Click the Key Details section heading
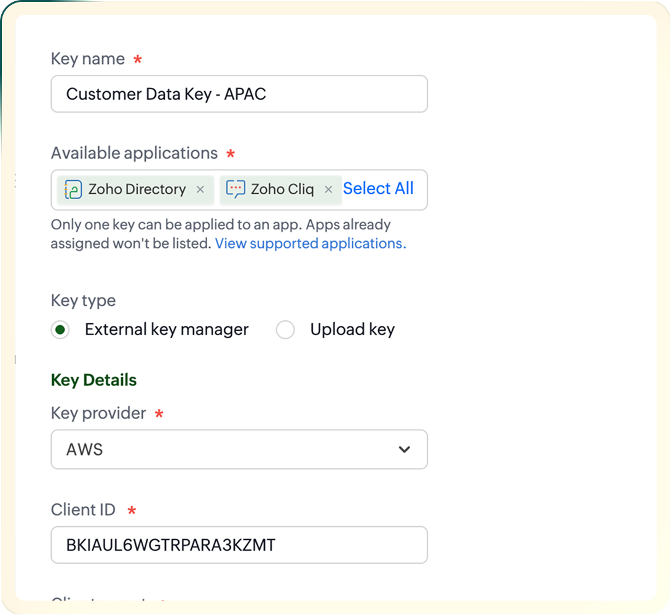 pos(93,380)
